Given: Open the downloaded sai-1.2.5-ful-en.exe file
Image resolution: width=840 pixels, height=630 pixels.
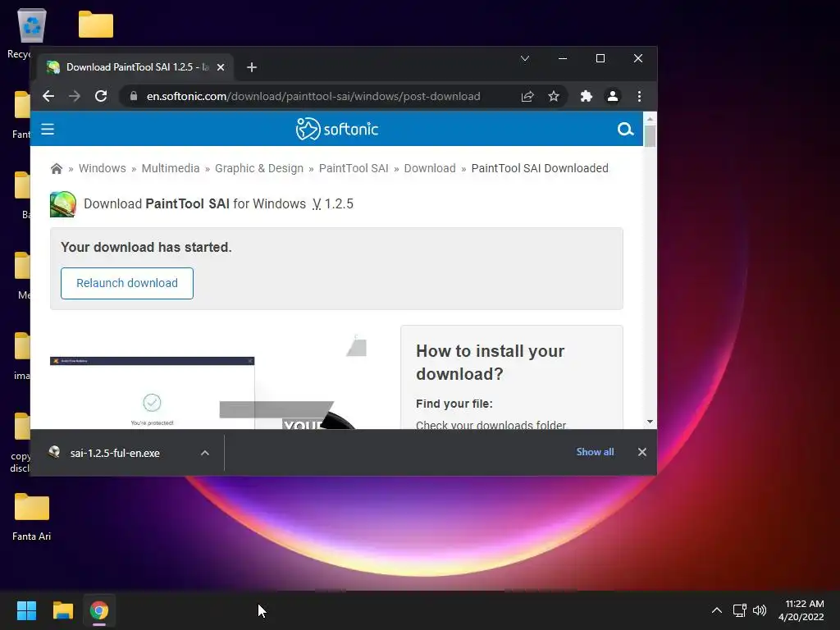Looking at the screenshot, I should 115,453.
